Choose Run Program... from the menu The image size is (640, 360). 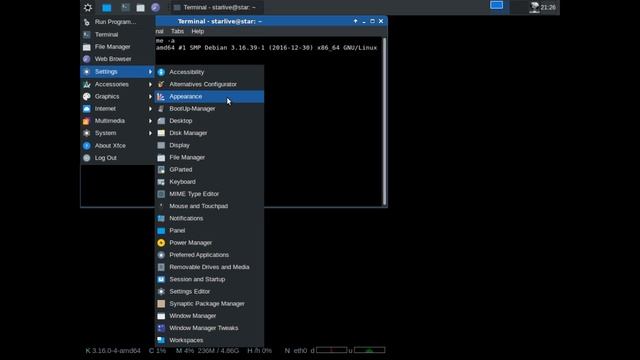click(117, 22)
